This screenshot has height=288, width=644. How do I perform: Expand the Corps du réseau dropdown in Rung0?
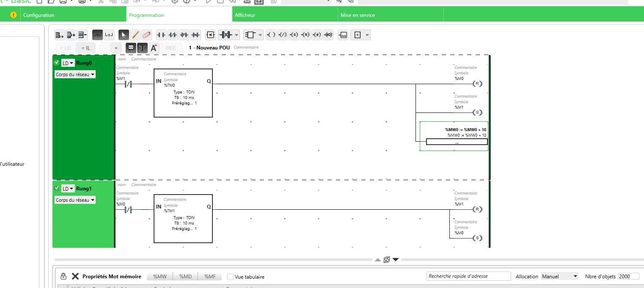[75, 74]
